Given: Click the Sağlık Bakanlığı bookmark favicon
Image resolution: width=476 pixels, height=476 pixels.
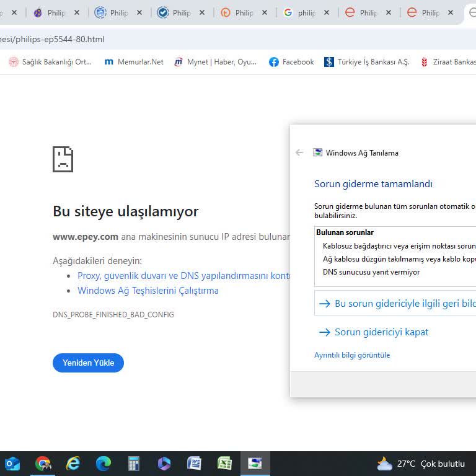Looking at the screenshot, I should point(14,62).
